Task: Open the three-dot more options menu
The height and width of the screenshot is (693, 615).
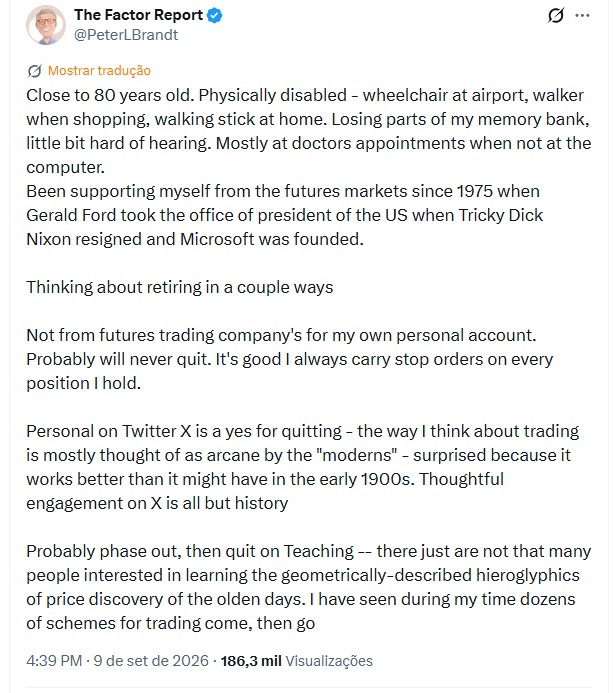Action: (582, 16)
